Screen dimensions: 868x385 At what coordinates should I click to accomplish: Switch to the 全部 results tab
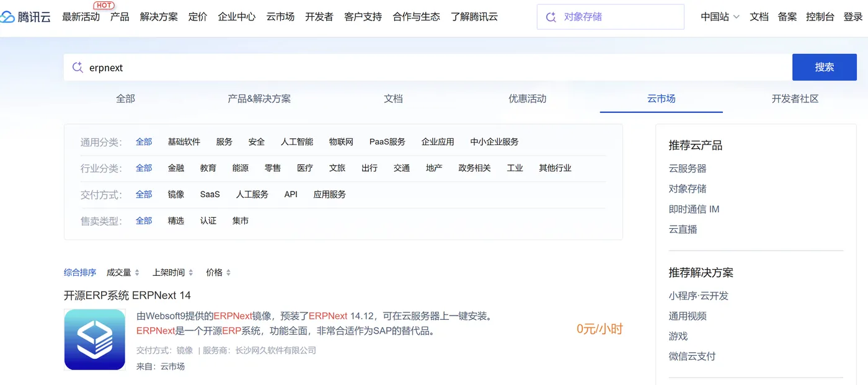(125, 99)
